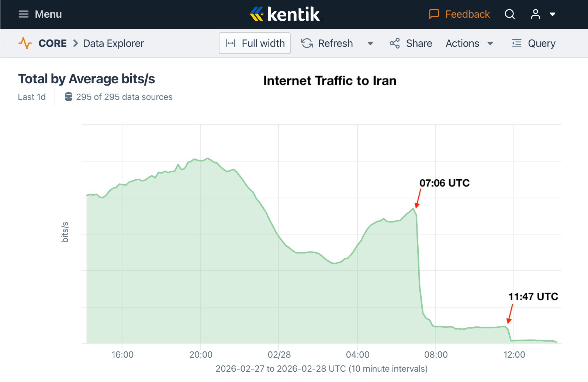The image size is (588, 382).
Task: Open the search magnifier icon
Action: [x=510, y=14]
